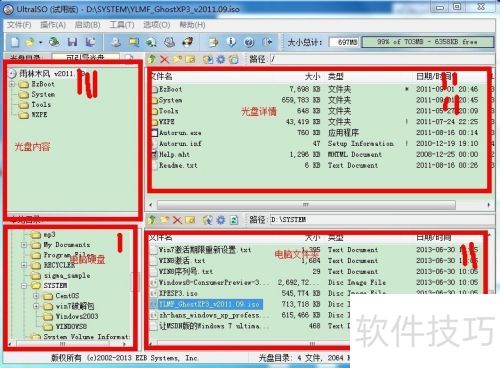Click the Save floppy-disk toolbar icon

(72, 42)
